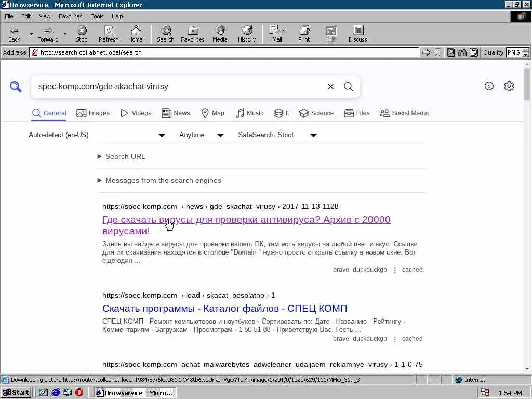532x399 pixels.
Task: Open cached link of first result
Action: (x=412, y=270)
